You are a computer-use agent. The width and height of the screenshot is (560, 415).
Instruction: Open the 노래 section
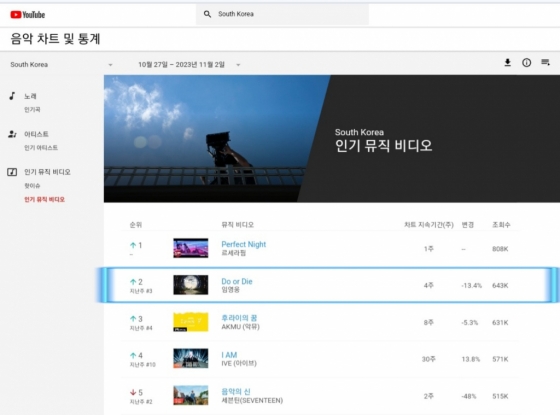tap(30, 96)
